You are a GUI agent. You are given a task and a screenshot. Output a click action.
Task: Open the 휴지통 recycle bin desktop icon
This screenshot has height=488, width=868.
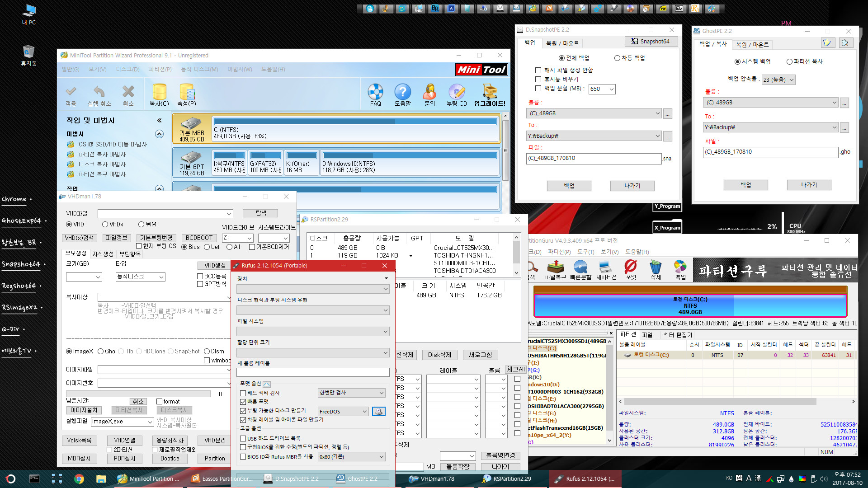click(x=28, y=55)
